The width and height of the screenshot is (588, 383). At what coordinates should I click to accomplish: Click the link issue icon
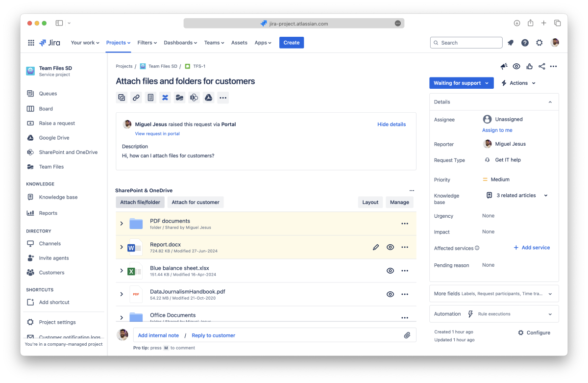click(136, 98)
